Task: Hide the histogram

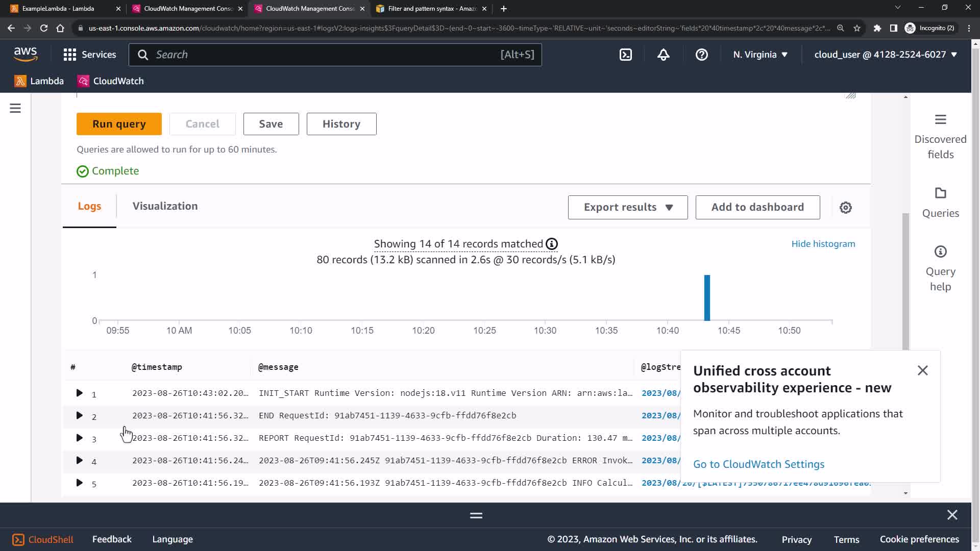Action: point(823,244)
